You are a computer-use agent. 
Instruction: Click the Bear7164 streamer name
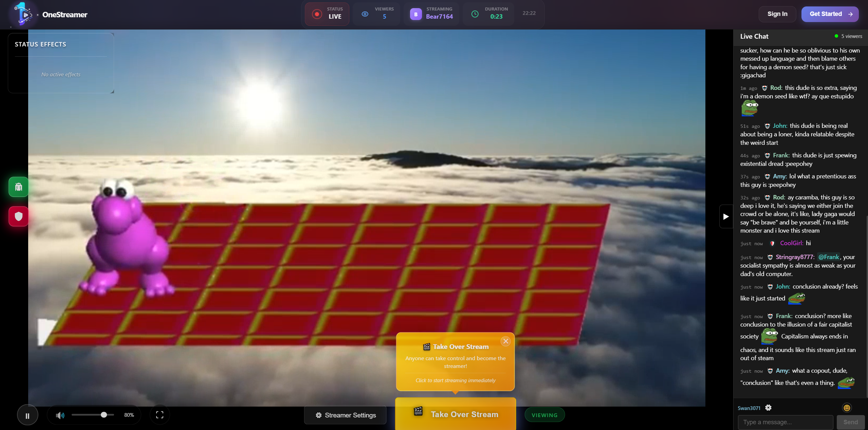coord(439,17)
